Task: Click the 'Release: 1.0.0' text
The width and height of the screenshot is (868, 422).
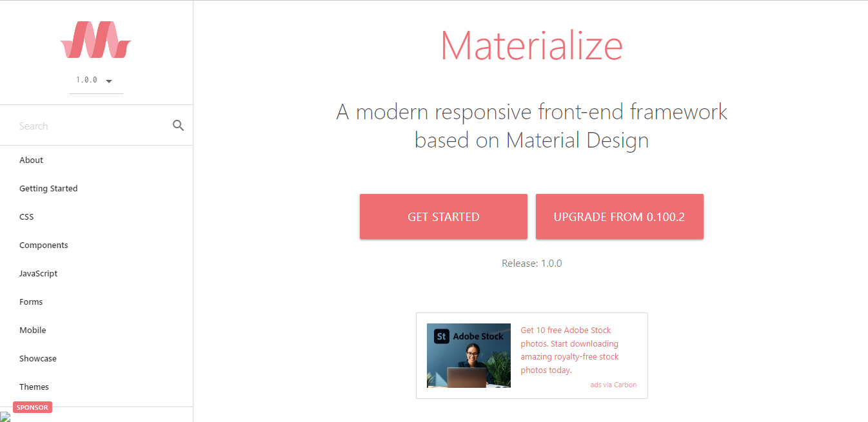Action: click(532, 263)
